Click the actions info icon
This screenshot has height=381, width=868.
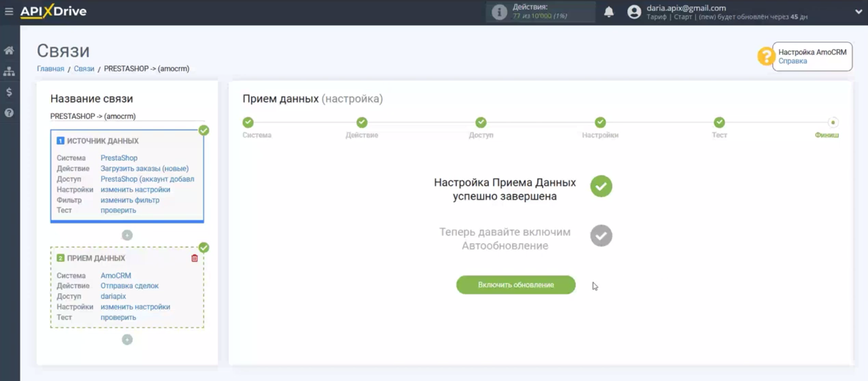pos(499,12)
